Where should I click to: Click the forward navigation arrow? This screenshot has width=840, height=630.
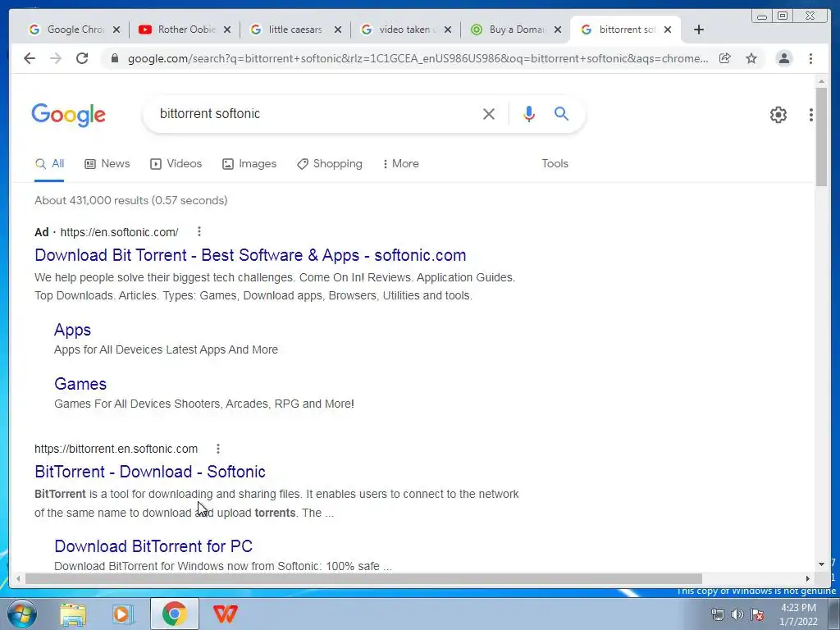[56, 58]
